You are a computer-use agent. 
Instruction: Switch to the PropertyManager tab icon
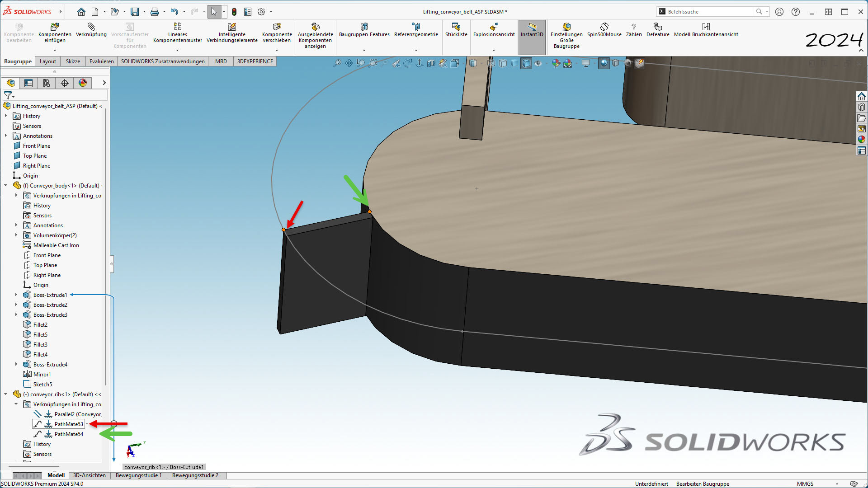[28, 83]
